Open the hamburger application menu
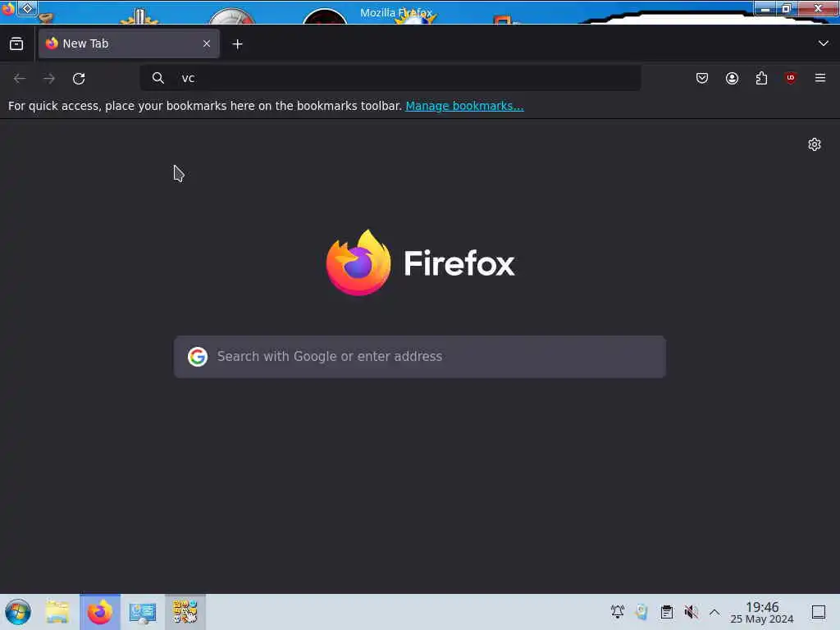Image resolution: width=840 pixels, height=630 pixels. [820, 78]
